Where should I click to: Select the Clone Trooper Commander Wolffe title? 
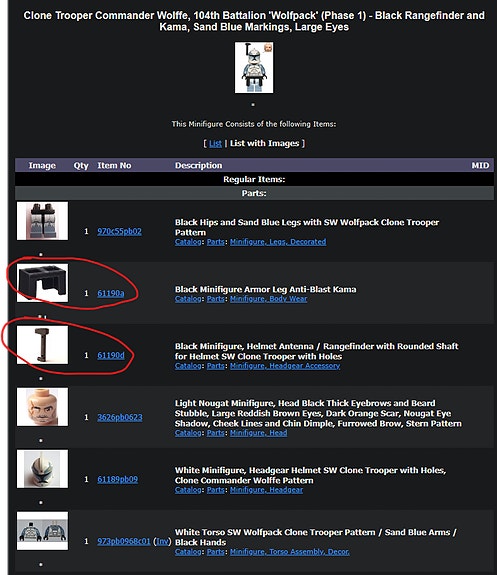click(x=254, y=21)
